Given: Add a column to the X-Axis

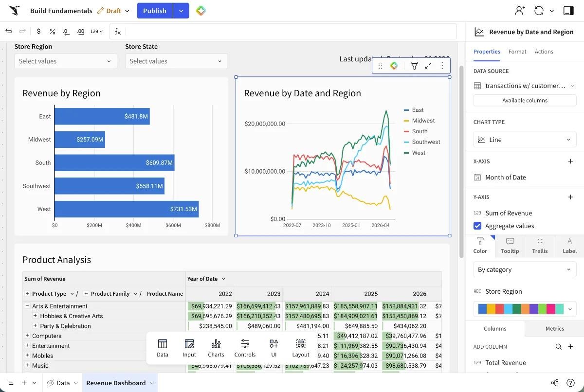Looking at the screenshot, I should coord(570,161).
